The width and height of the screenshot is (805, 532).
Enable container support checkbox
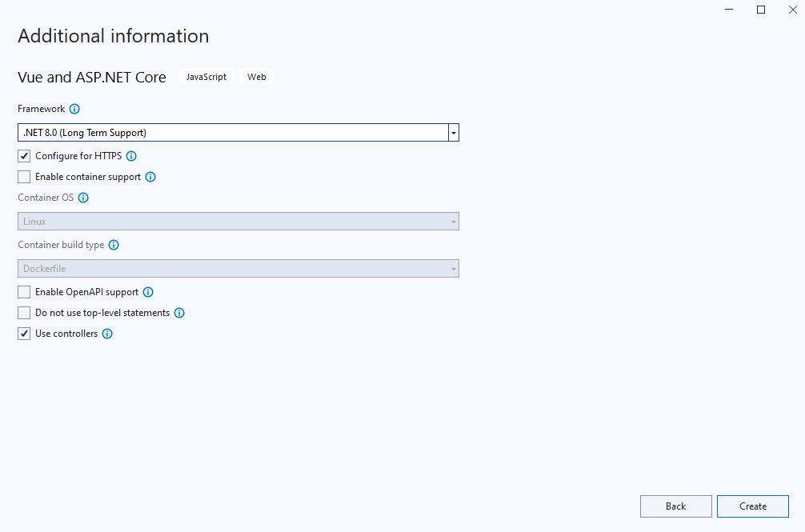pos(24,177)
